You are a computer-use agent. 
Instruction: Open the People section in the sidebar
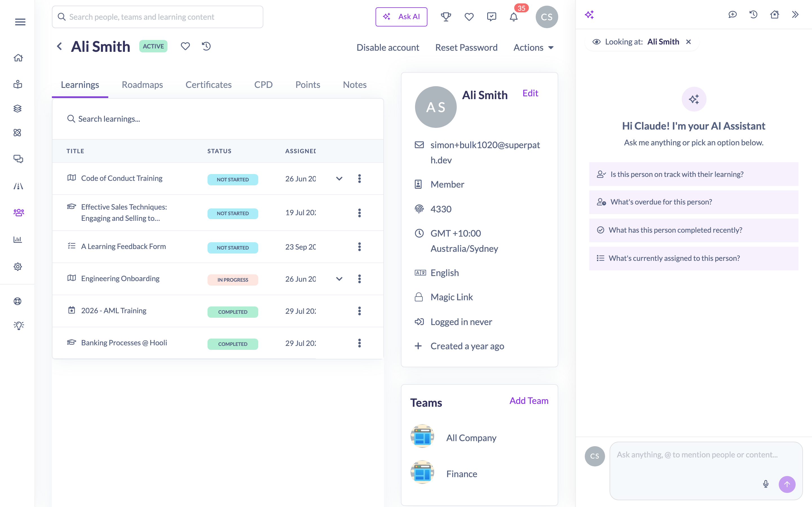tap(18, 213)
